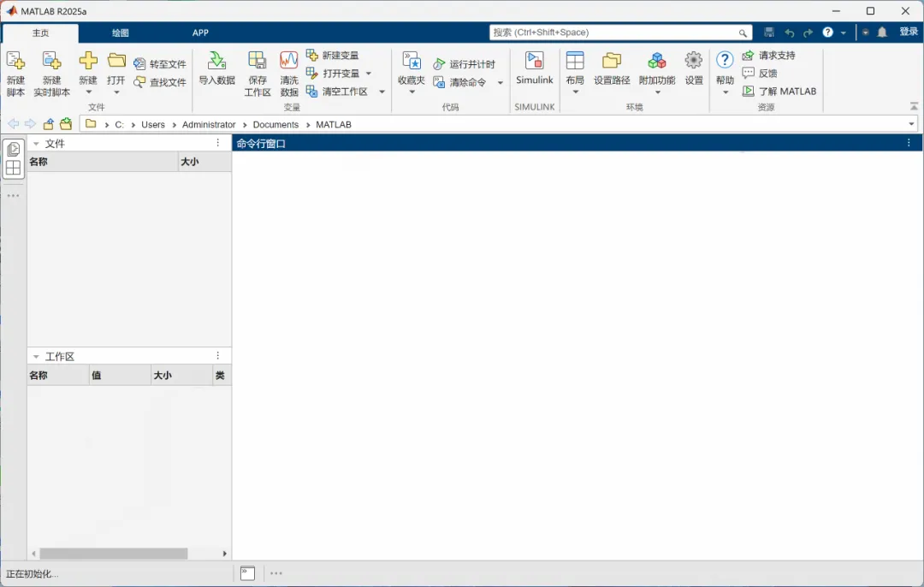Image resolution: width=924 pixels, height=587 pixels.
Task: Select Users in the path breadcrumb
Action: coord(152,124)
